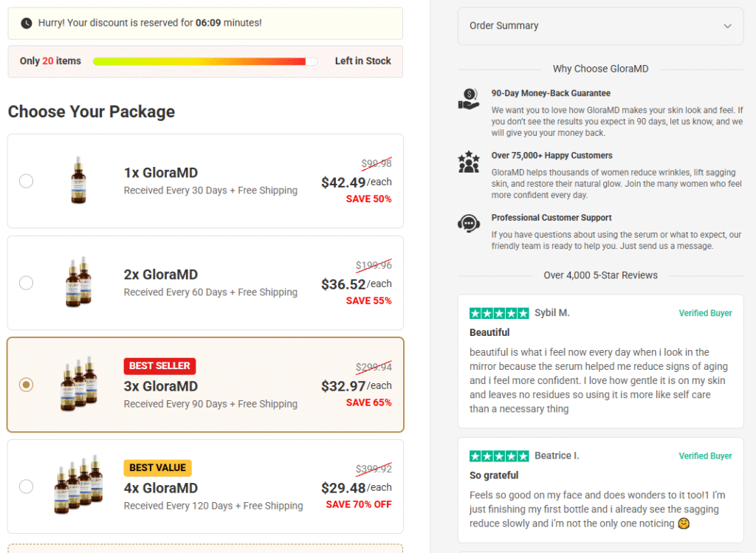Click the customer support headset icon
The width and height of the screenshot is (756, 553).
pos(469,223)
